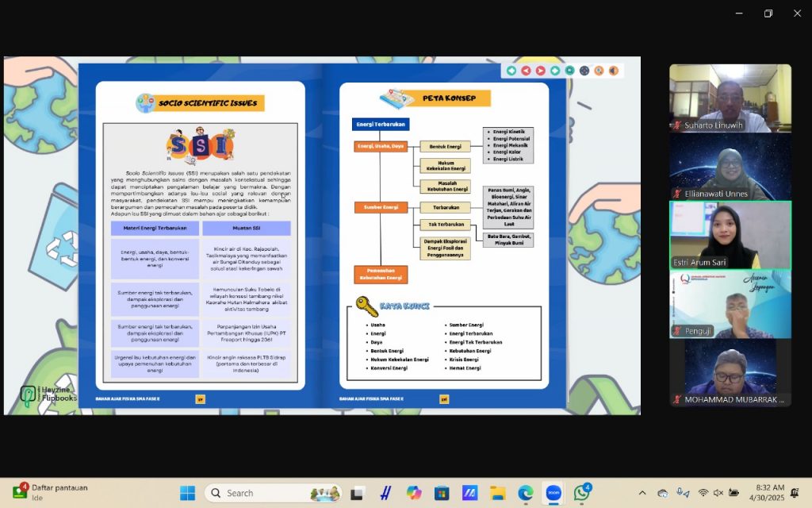Click Estri Arum Sari's video tile
Image resolution: width=812 pixels, height=508 pixels.
tap(730, 234)
